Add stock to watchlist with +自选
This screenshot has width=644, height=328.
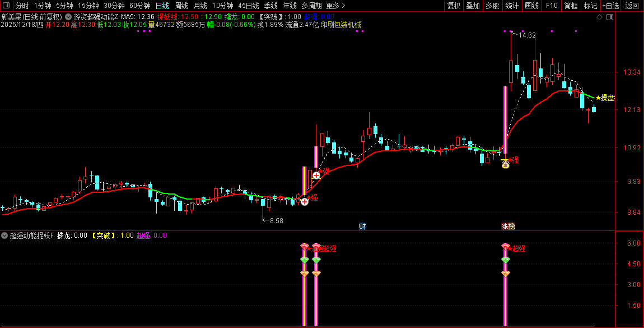611,6
